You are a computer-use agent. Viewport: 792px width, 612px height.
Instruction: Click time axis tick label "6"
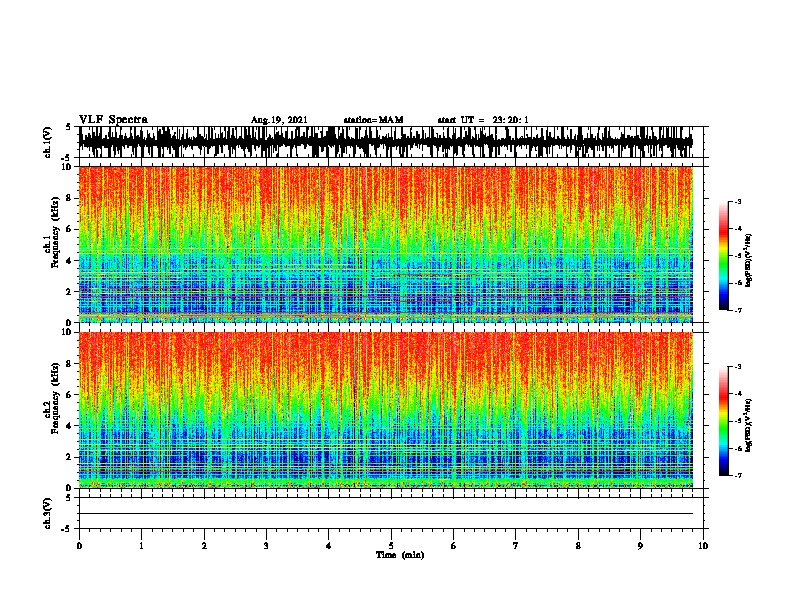(454, 546)
